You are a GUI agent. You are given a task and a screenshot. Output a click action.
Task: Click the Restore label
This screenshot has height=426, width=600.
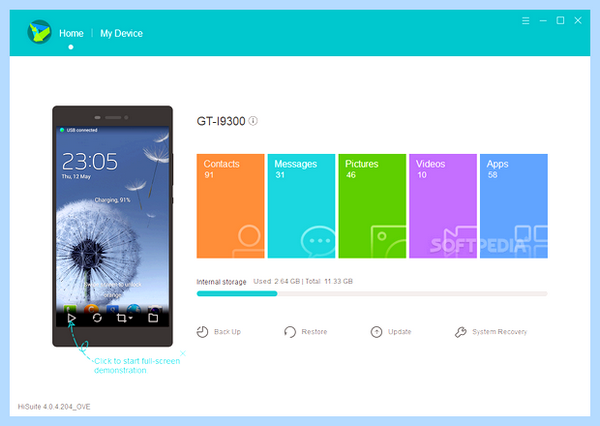(314, 332)
